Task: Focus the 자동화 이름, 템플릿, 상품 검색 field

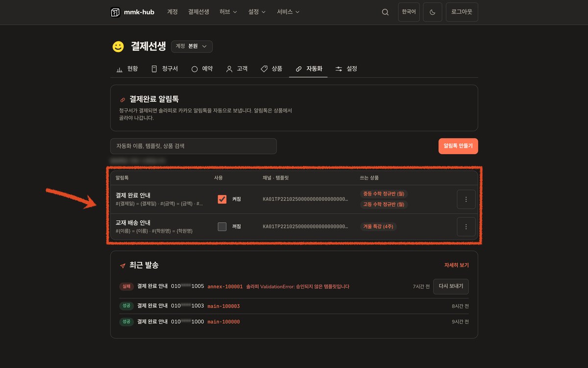Action: pos(194,146)
